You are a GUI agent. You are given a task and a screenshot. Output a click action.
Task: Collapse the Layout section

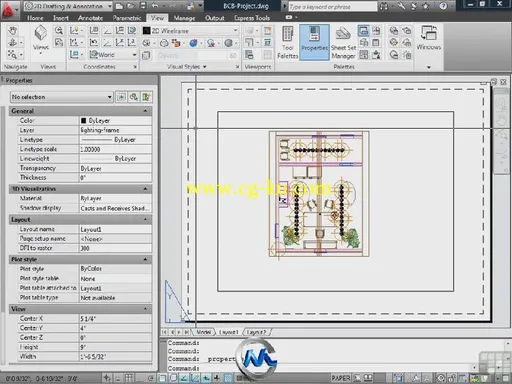(145, 219)
